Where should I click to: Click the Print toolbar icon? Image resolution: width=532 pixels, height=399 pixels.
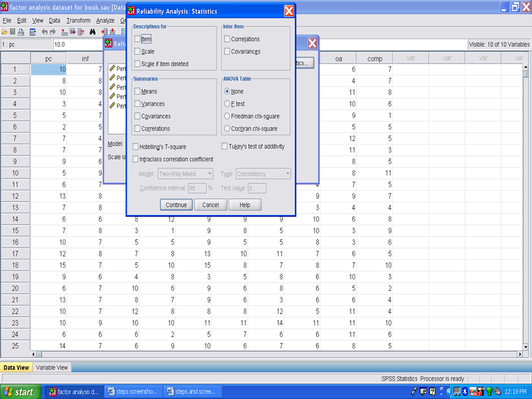coord(21,32)
